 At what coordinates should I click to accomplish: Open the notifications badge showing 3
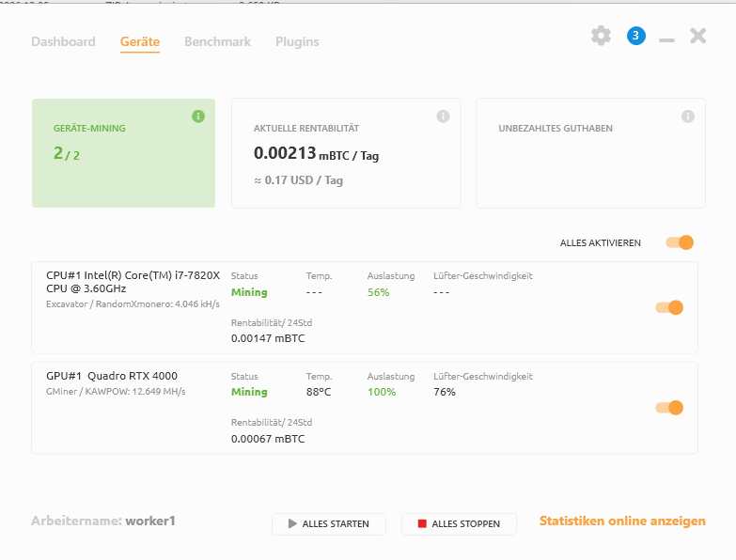[636, 36]
